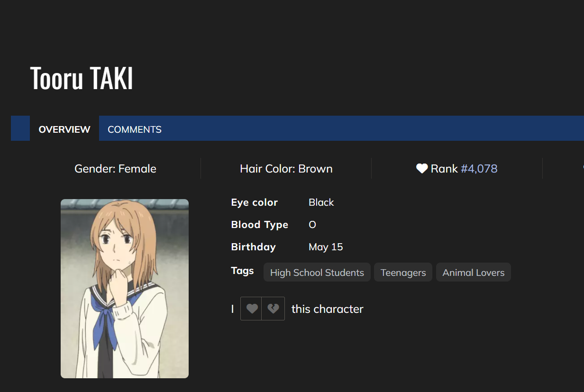
Task: Click the Tags label
Action: pos(242,271)
